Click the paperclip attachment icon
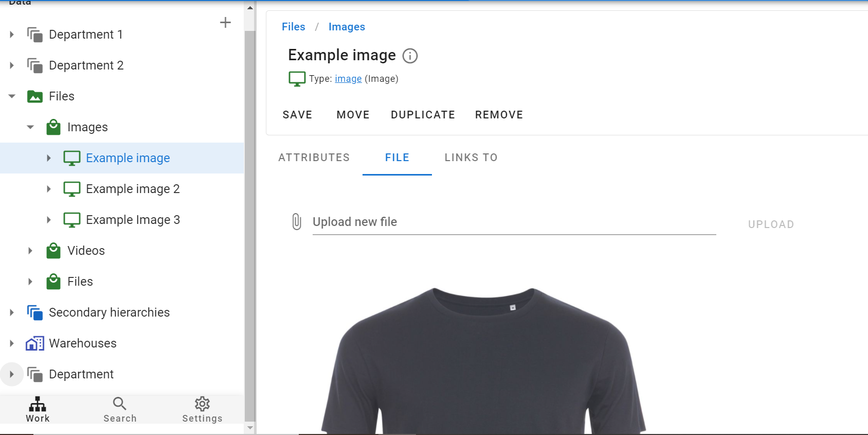 [x=297, y=222]
